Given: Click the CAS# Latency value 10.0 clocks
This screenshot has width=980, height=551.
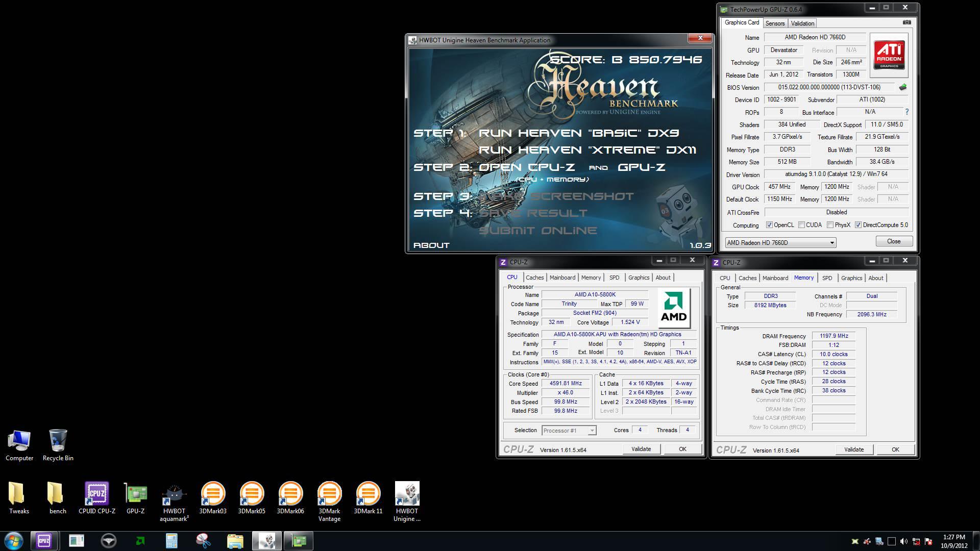Looking at the screenshot, I should (x=834, y=354).
